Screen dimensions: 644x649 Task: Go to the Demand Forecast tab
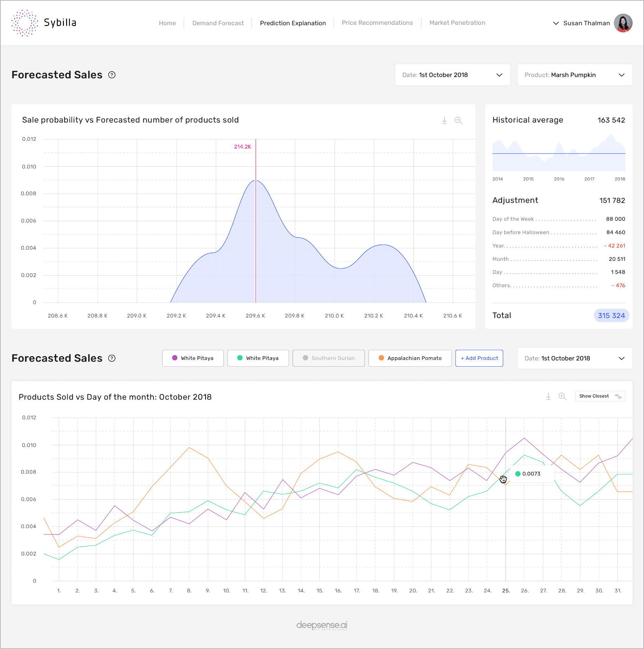(218, 23)
